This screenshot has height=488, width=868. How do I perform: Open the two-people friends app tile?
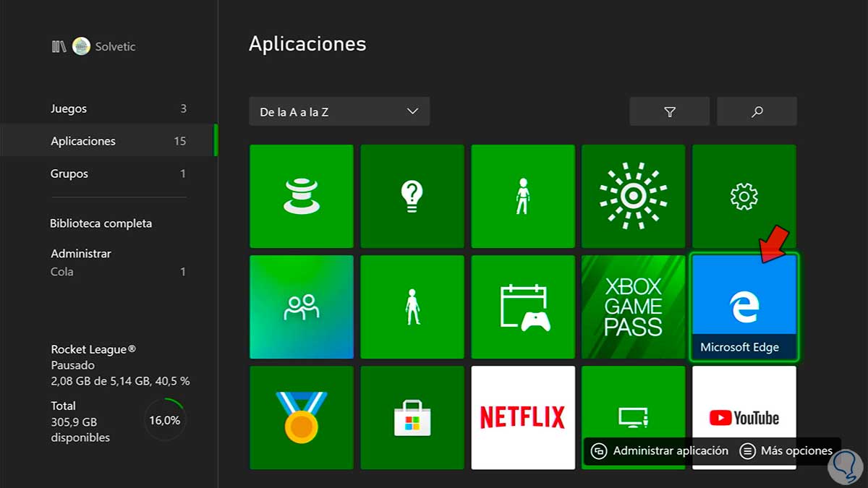click(x=302, y=307)
